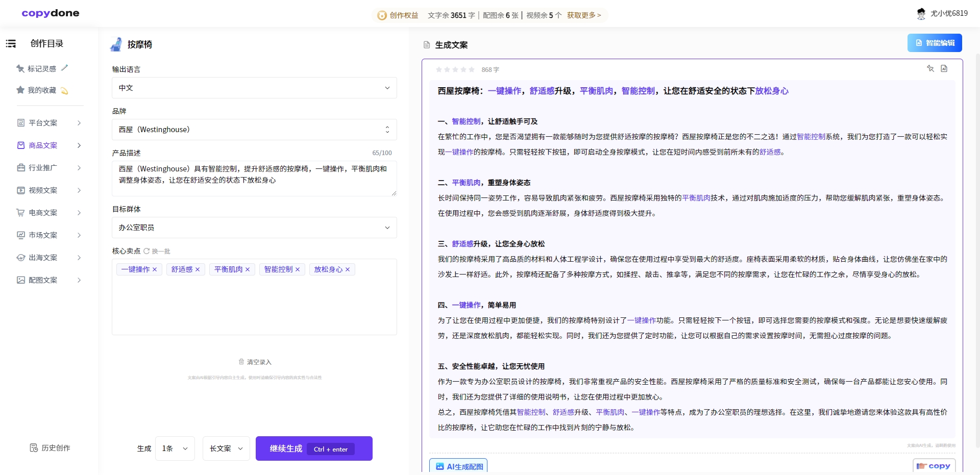Pin the generated copy with pushpin icon
Viewport: 980px width, 475px height.
pos(930,68)
